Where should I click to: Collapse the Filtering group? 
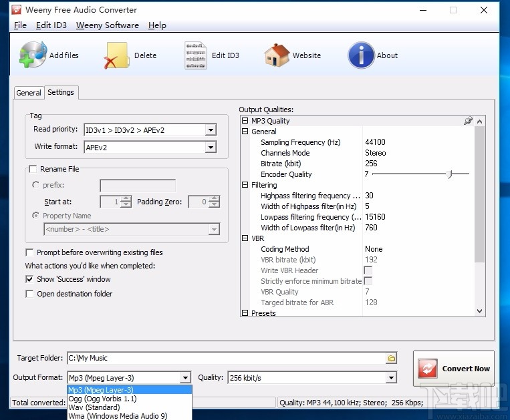click(245, 185)
